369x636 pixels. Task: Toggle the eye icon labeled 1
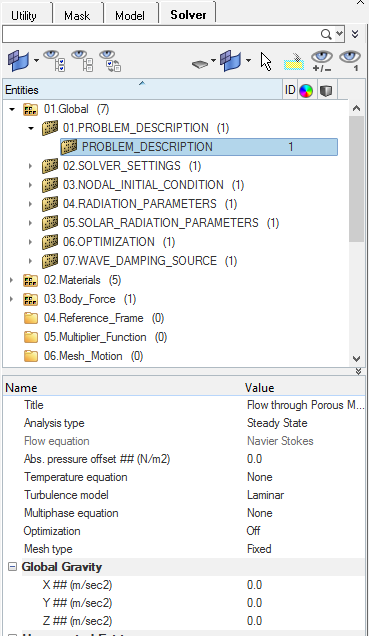coord(350,61)
